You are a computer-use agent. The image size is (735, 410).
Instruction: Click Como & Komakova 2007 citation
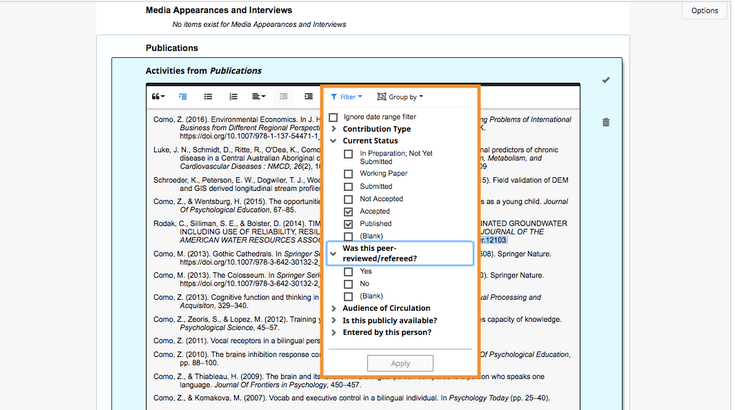click(x=352, y=398)
